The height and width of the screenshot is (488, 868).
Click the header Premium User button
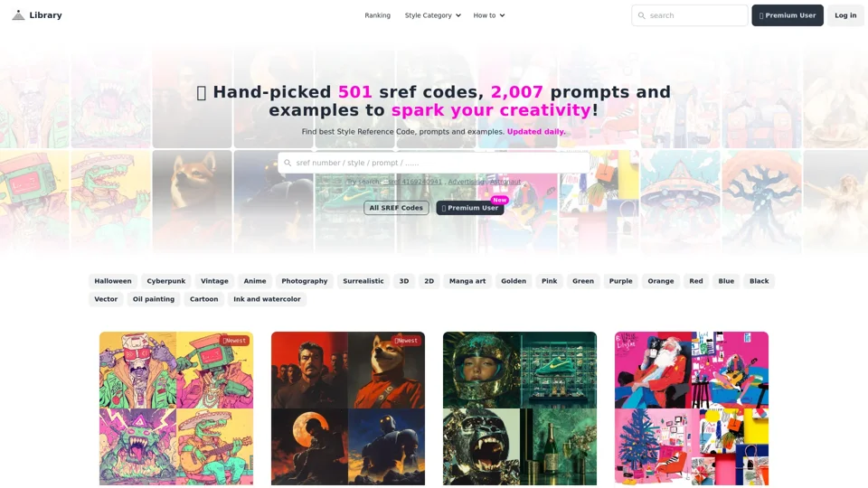788,15
